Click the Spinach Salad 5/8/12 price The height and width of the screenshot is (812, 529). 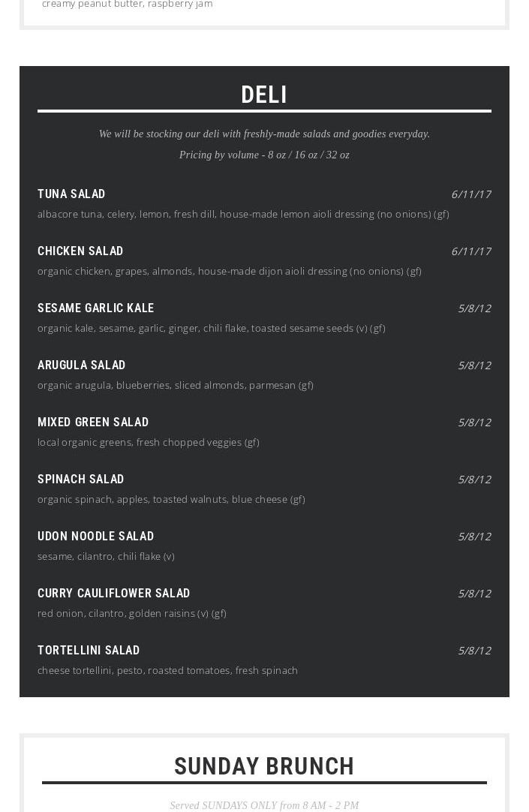click(x=474, y=480)
